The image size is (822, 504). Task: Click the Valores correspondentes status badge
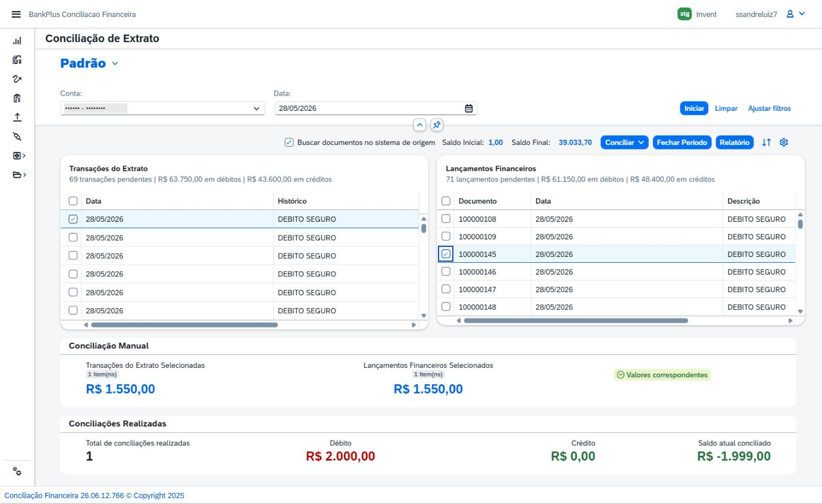click(662, 375)
